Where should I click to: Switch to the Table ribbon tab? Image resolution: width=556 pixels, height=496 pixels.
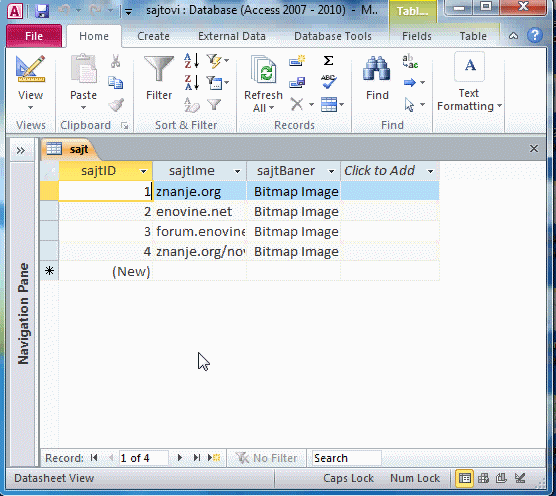click(x=473, y=36)
